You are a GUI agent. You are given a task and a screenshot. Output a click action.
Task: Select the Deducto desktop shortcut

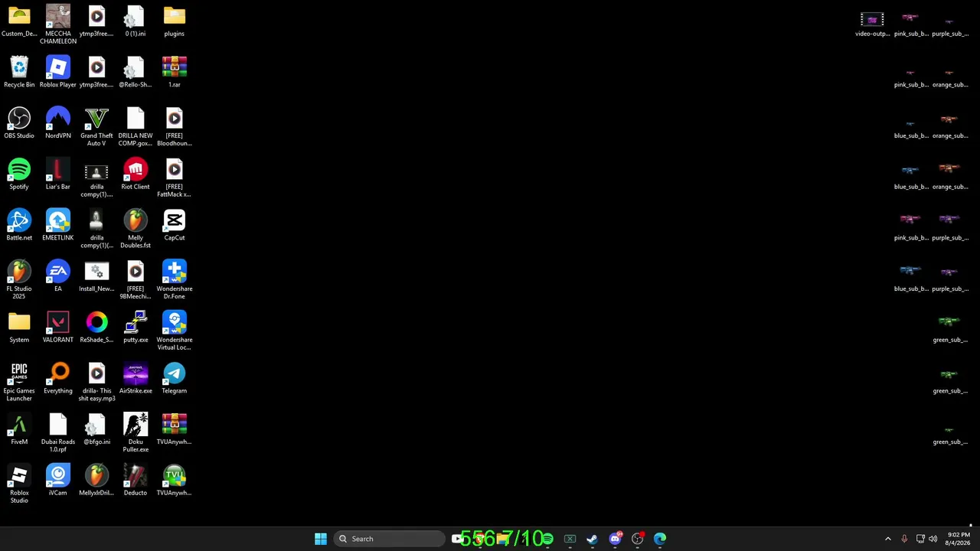click(136, 481)
